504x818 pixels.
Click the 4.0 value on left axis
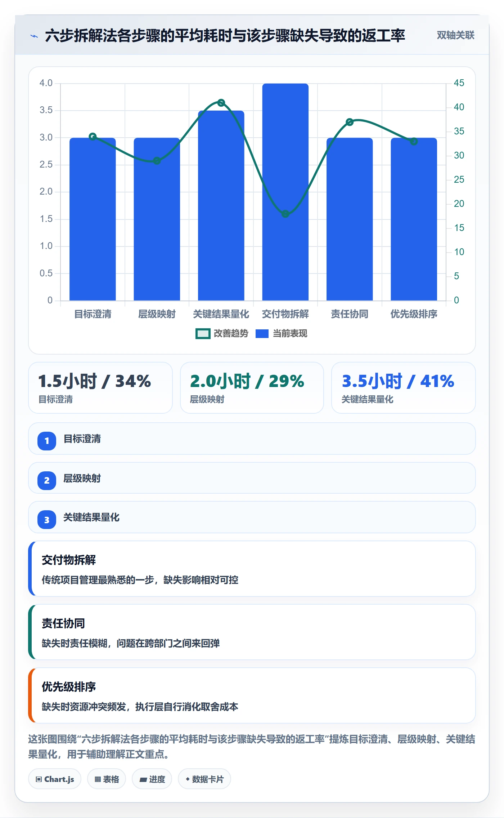(46, 83)
